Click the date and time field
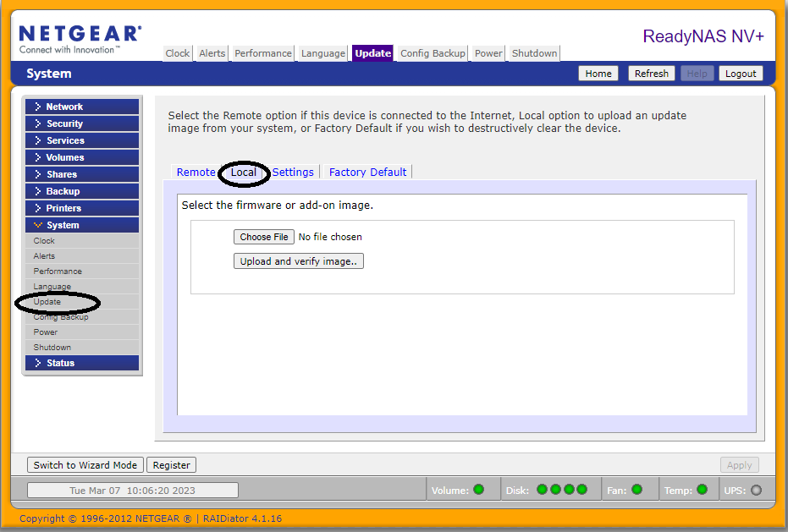This screenshot has width=788, height=532. point(133,491)
